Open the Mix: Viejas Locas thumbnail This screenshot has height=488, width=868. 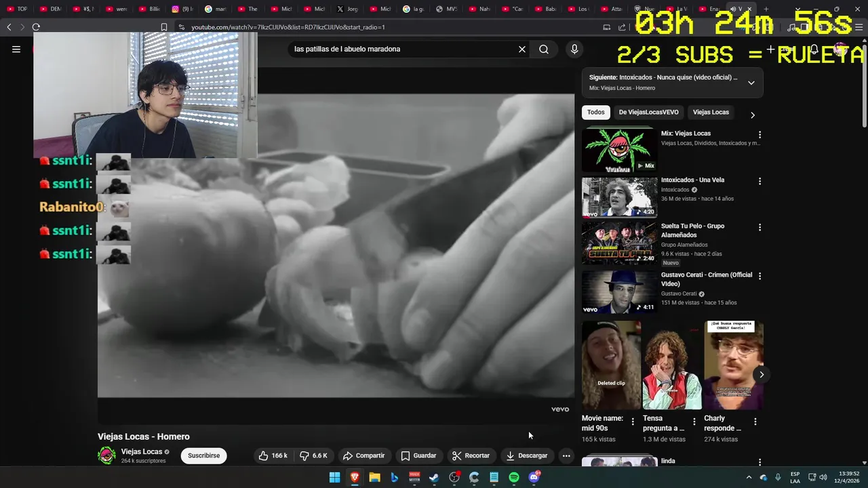(619, 149)
